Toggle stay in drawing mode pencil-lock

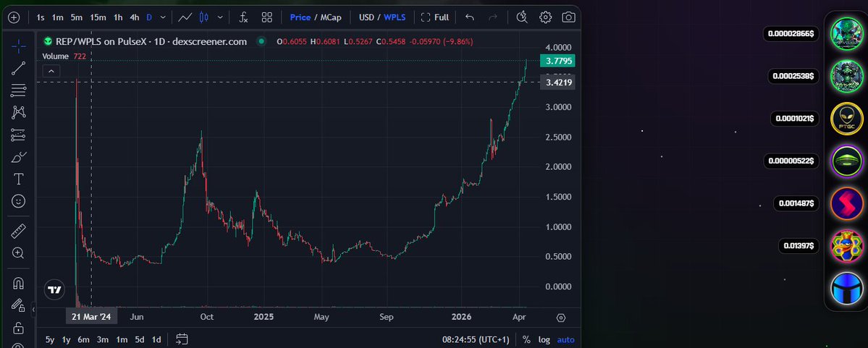tap(18, 305)
